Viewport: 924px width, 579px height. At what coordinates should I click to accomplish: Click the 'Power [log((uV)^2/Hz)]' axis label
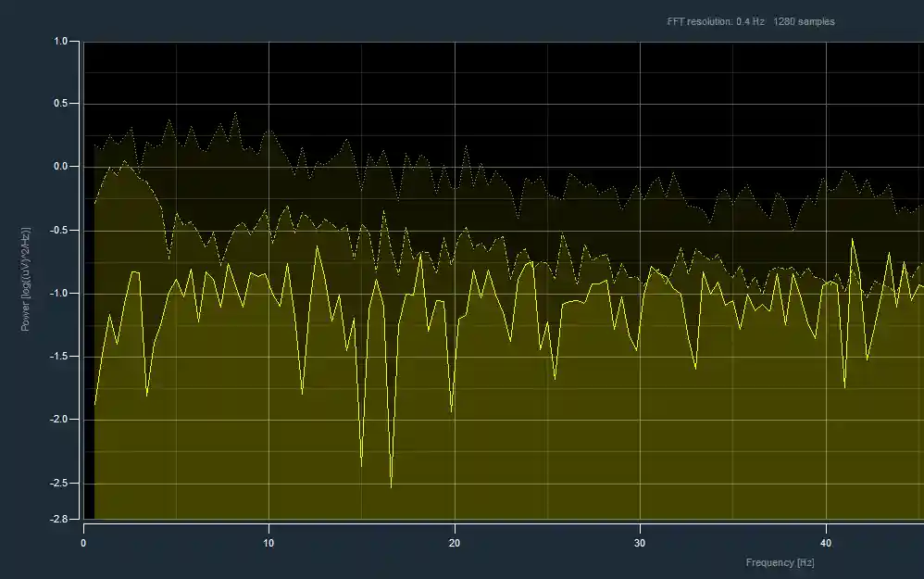[25, 280]
